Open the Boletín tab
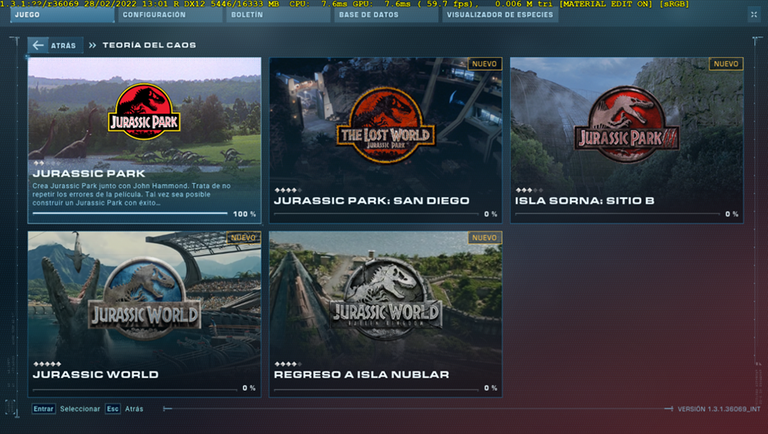768x434 pixels. [278, 15]
